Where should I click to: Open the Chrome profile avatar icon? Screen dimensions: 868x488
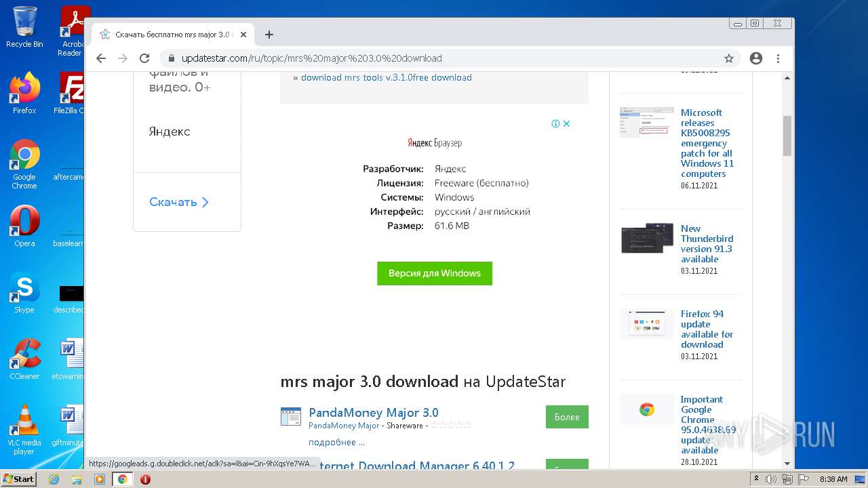coord(756,58)
